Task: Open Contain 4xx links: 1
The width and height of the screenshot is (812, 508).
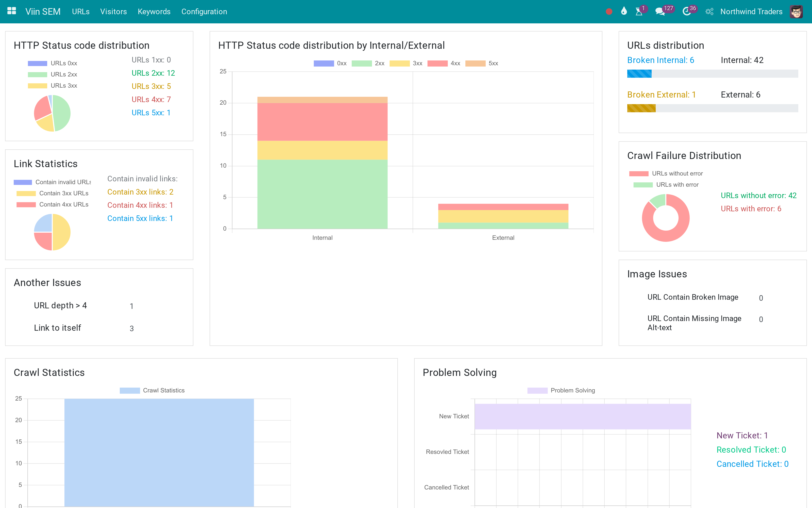Action: pos(140,205)
